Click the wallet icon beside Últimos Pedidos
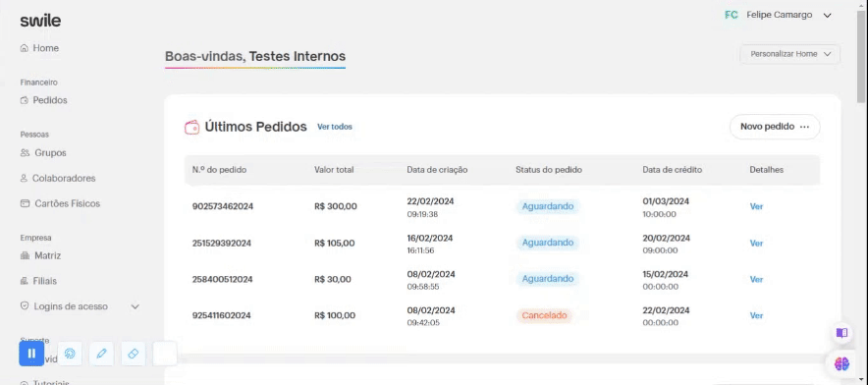The height and width of the screenshot is (385, 868). click(191, 127)
